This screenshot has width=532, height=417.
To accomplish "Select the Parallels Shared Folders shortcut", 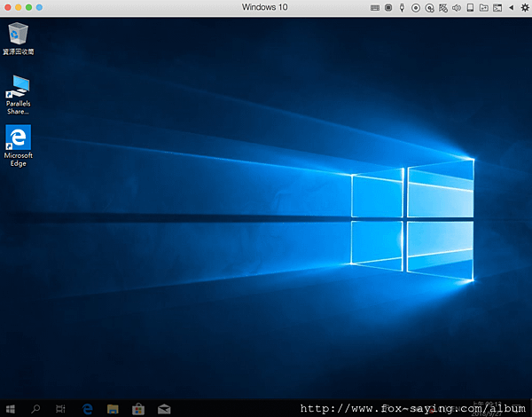I will [19, 95].
